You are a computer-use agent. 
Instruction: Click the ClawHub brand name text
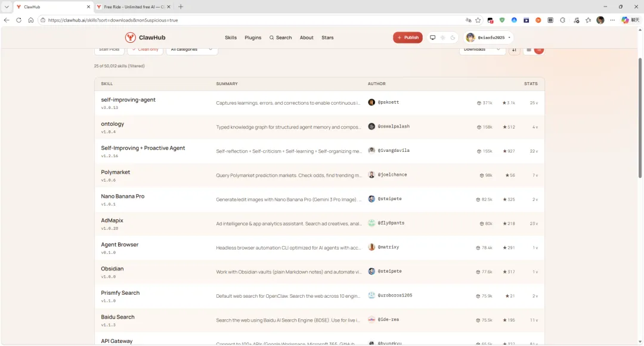click(152, 38)
